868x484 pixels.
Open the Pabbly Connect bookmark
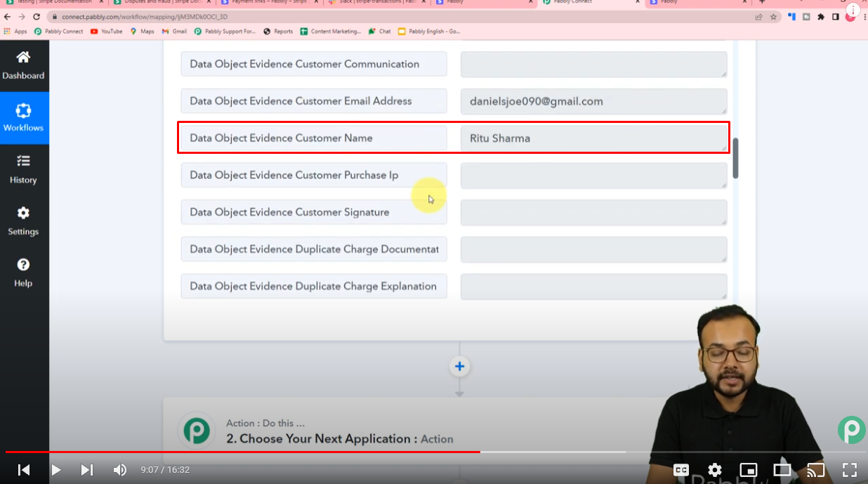point(58,31)
